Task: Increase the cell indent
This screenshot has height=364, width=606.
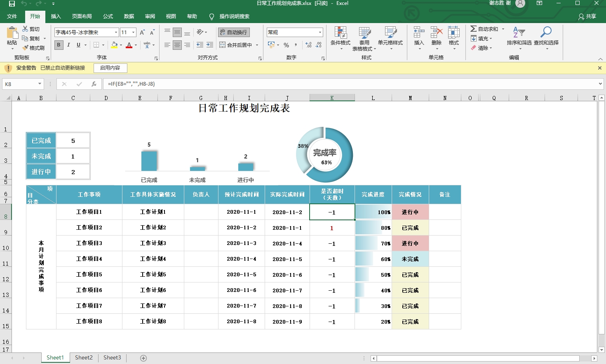Action: pyautogui.click(x=210, y=45)
